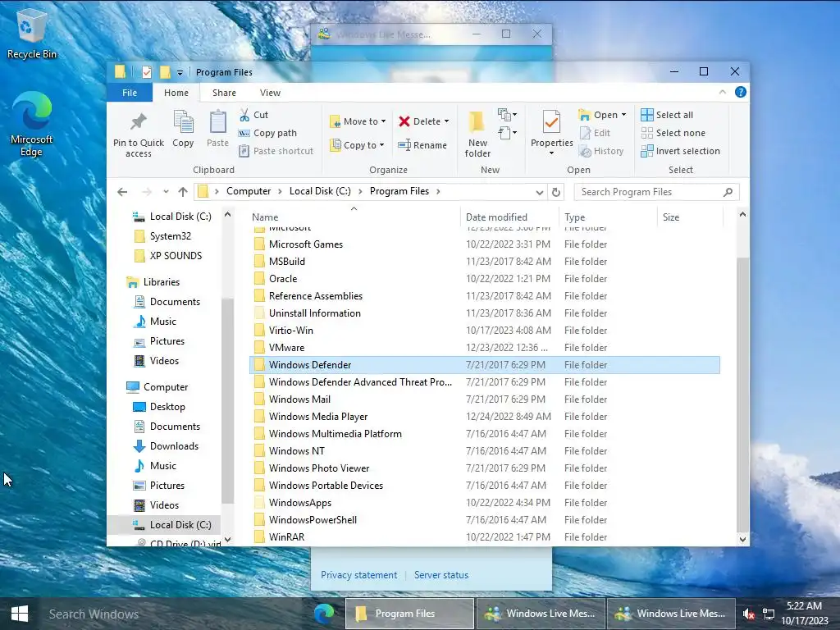Open the Delete dropdown arrow
Image resolution: width=840 pixels, height=630 pixels.
coord(446,121)
